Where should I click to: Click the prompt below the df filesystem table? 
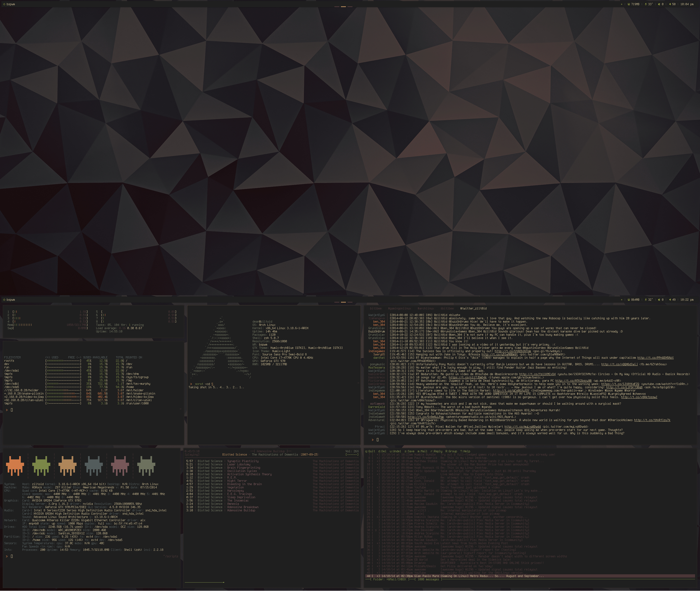(x=9, y=410)
